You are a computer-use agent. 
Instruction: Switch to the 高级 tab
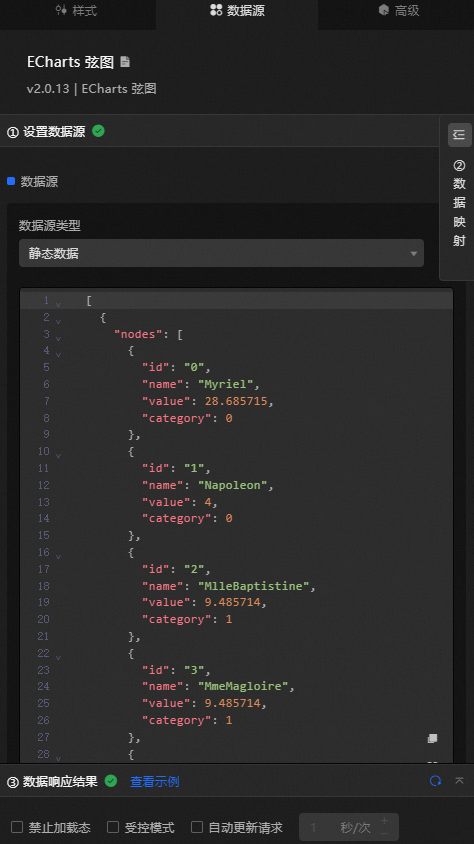[399, 10]
